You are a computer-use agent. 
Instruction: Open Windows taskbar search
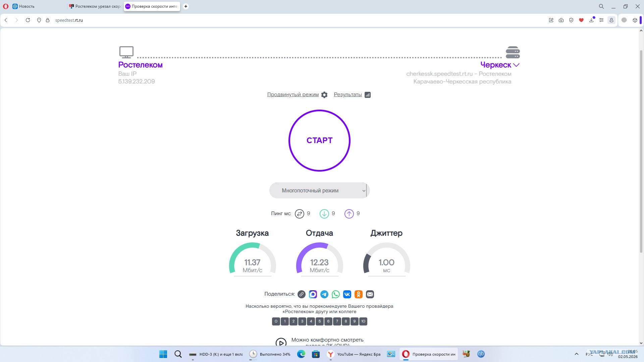click(178, 354)
